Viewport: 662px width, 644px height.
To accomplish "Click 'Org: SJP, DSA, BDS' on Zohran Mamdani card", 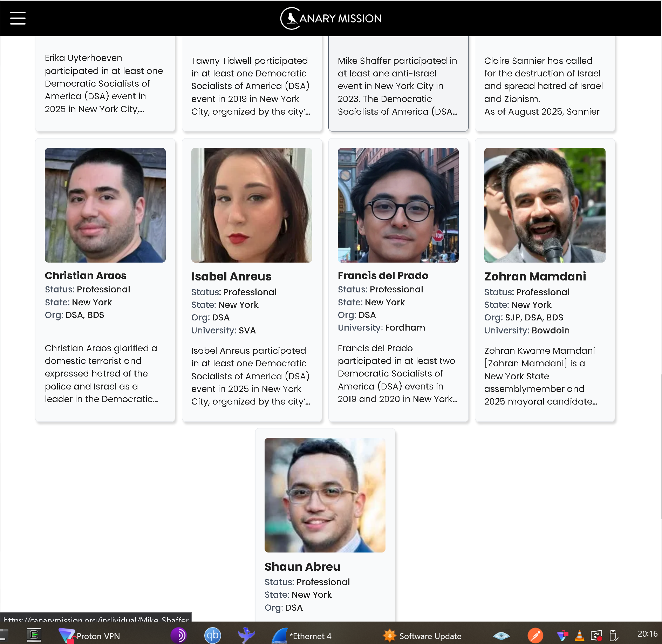I will tap(524, 317).
